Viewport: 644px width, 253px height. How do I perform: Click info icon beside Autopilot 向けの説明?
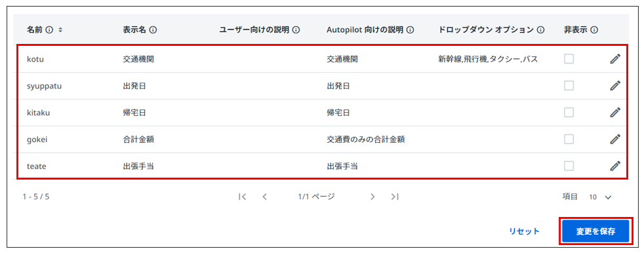tap(410, 30)
